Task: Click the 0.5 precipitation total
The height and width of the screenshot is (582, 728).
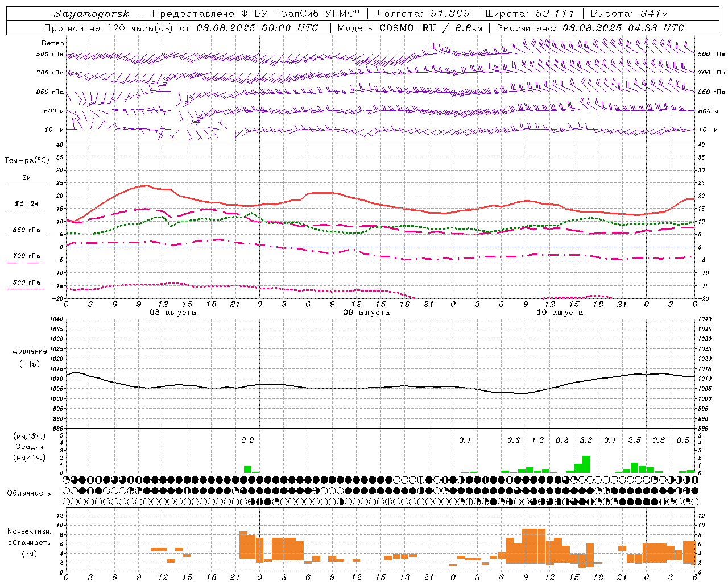Action: pyautogui.click(x=682, y=440)
